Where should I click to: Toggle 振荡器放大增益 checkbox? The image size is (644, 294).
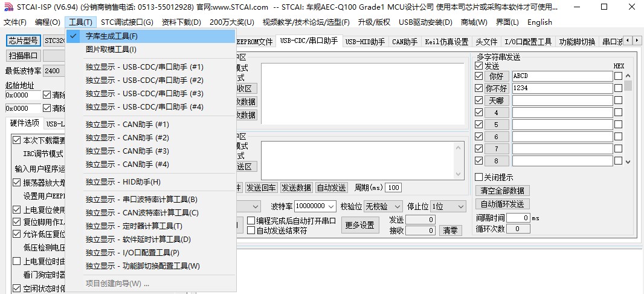pyautogui.click(x=17, y=183)
